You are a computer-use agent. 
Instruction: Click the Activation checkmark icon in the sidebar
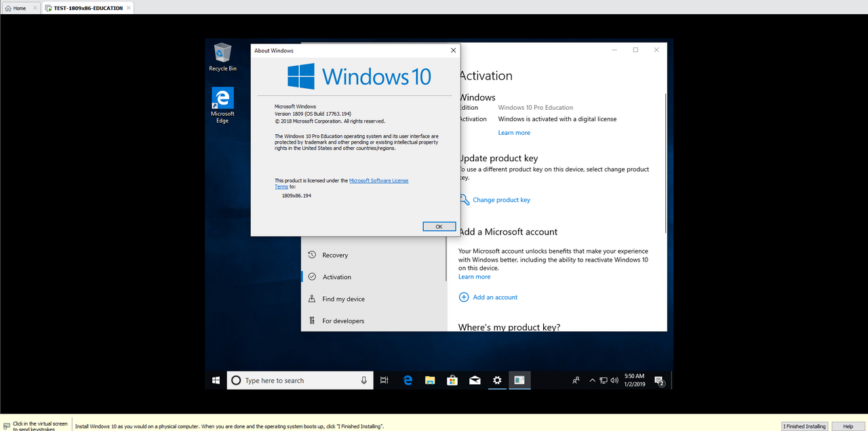pyautogui.click(x=312, y=276)
